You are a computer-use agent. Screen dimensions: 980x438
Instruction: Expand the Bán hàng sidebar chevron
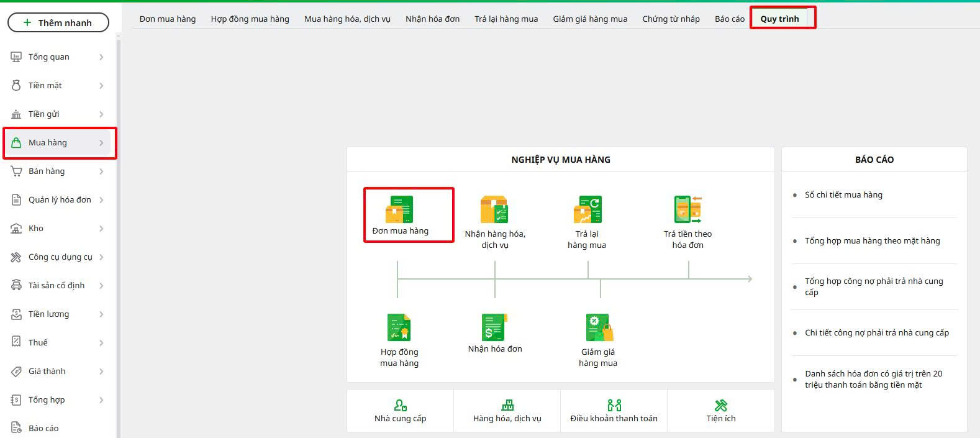[101, 171]
